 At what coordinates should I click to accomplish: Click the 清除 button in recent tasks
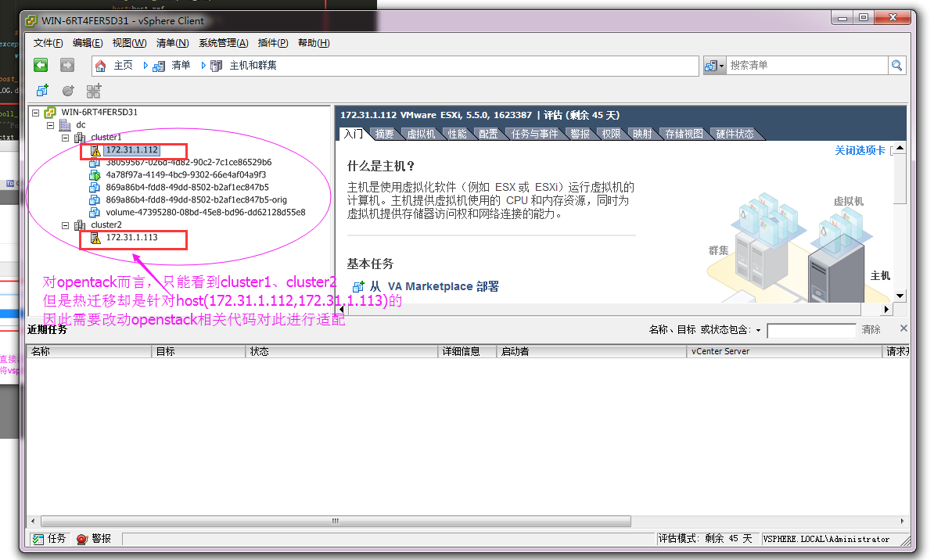tap(871, 329)
